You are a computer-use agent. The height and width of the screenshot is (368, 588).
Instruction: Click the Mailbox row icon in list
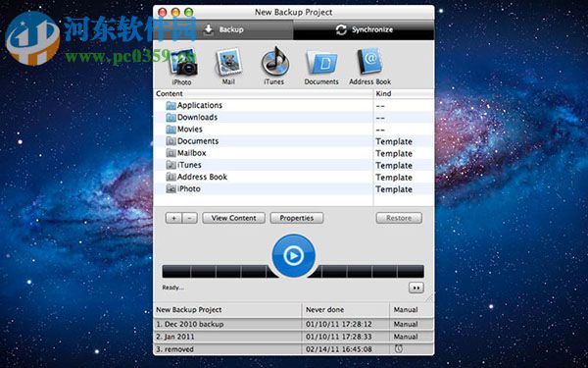[171, 153]
